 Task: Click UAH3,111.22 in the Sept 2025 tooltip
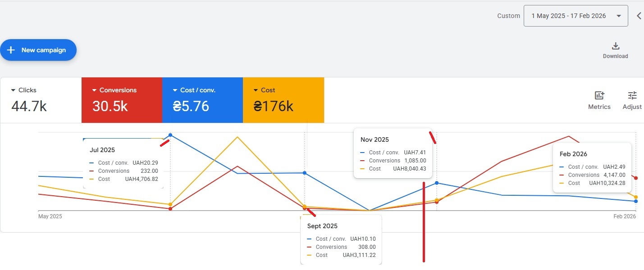point(359,255)
